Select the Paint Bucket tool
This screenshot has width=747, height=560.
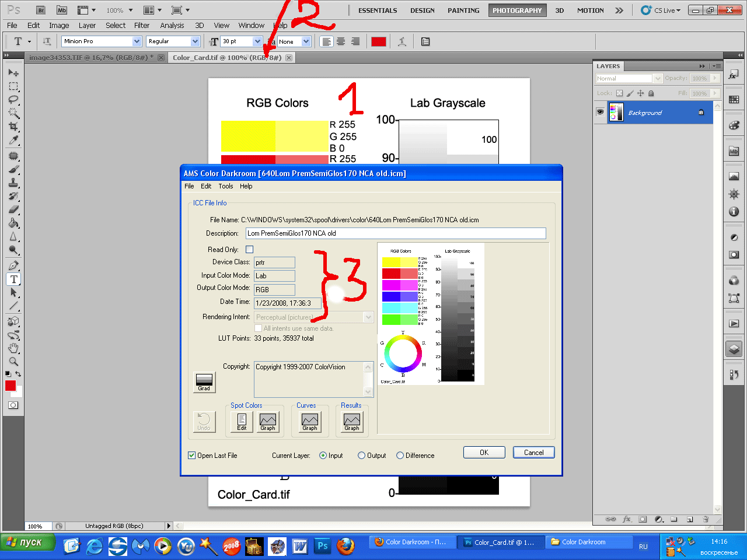pos(13,223)
